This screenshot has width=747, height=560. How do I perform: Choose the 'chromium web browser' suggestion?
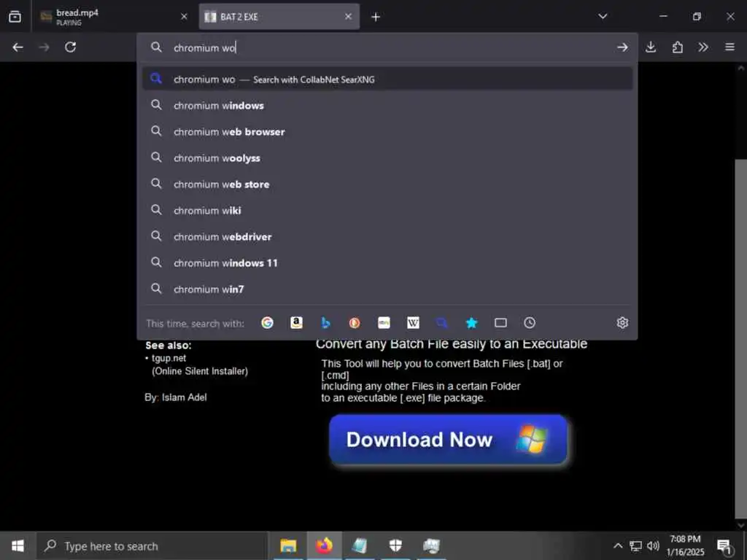click(387, 131)
